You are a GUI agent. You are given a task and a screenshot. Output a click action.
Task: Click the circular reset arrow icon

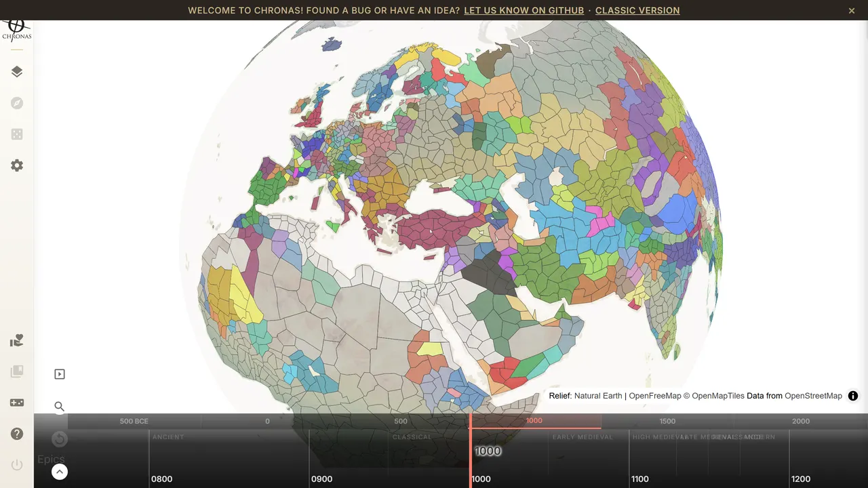pyautogui.click(x=60, y=439)
